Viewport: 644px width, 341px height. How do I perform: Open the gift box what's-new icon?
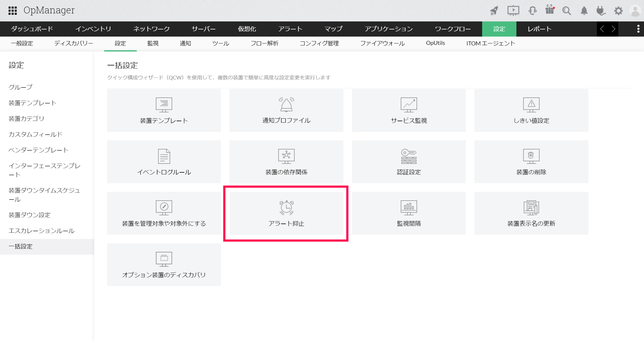(550, 10)
